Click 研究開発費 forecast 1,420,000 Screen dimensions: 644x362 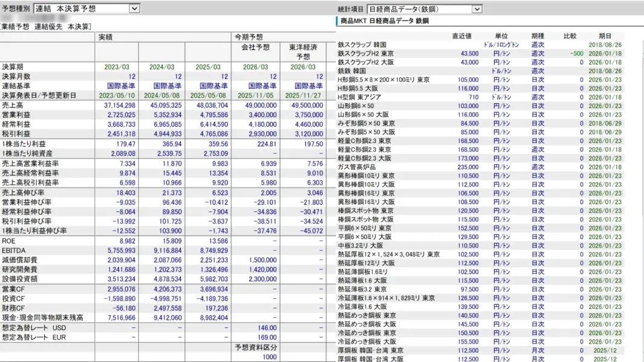[x=262, y=270]
